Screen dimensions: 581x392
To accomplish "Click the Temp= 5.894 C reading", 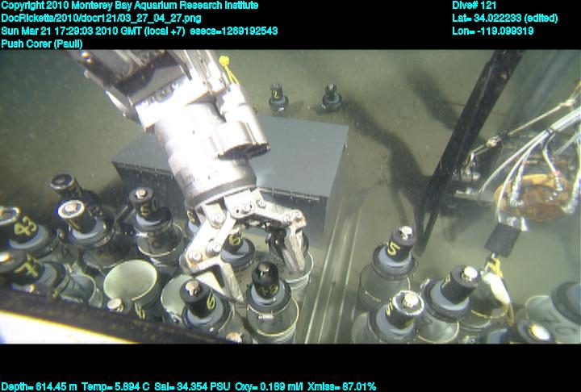I will [115, 386].
